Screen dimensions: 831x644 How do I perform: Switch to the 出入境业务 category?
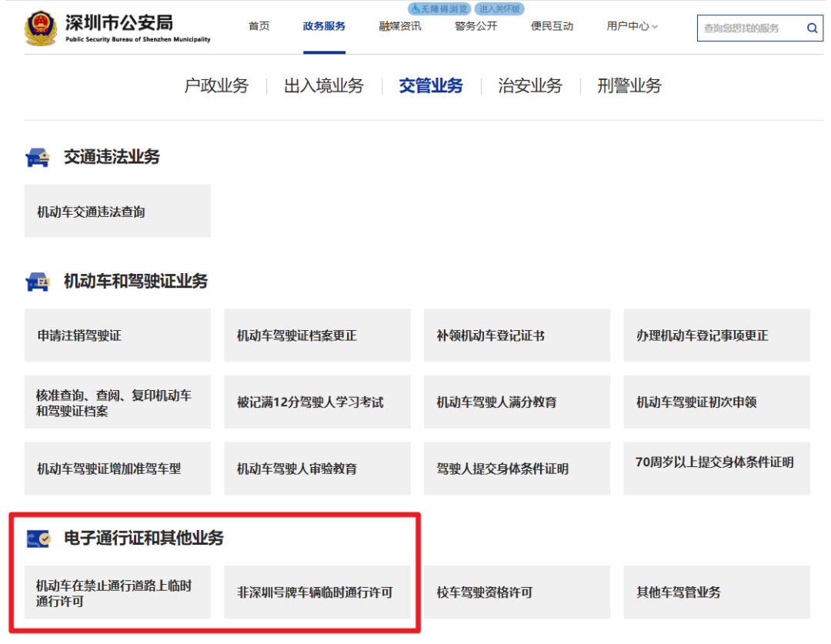pyautogui.click(x=324, y=85)
